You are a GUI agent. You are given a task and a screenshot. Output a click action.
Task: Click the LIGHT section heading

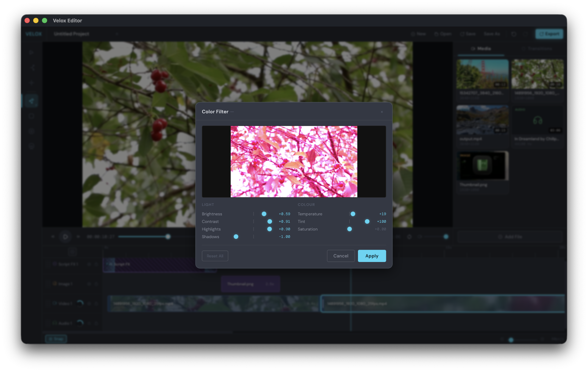[x=208, y=205]
